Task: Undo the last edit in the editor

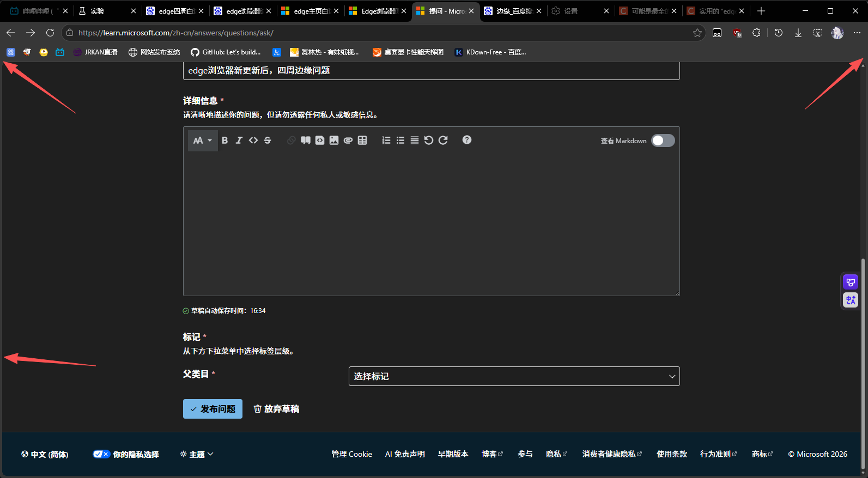Action: point(429,140)
